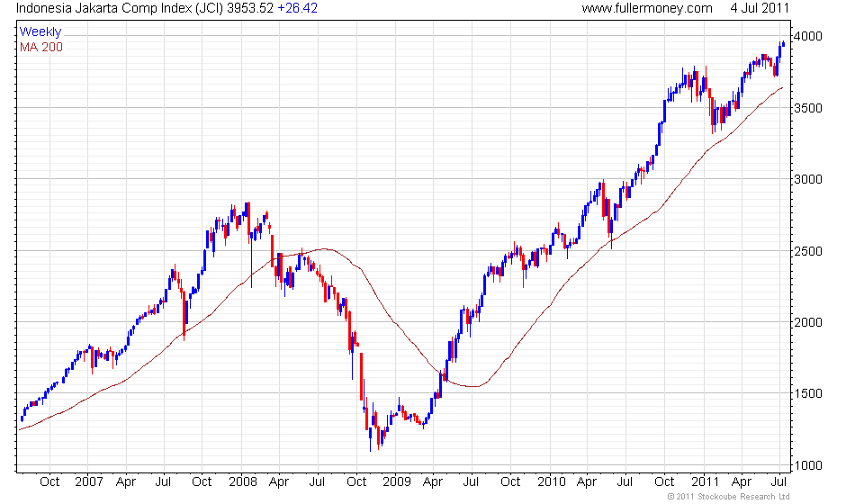Click the first 'Oct' label before 2007
The width and height of the screenshot is (864, 504).
click(x=49, y=482)
